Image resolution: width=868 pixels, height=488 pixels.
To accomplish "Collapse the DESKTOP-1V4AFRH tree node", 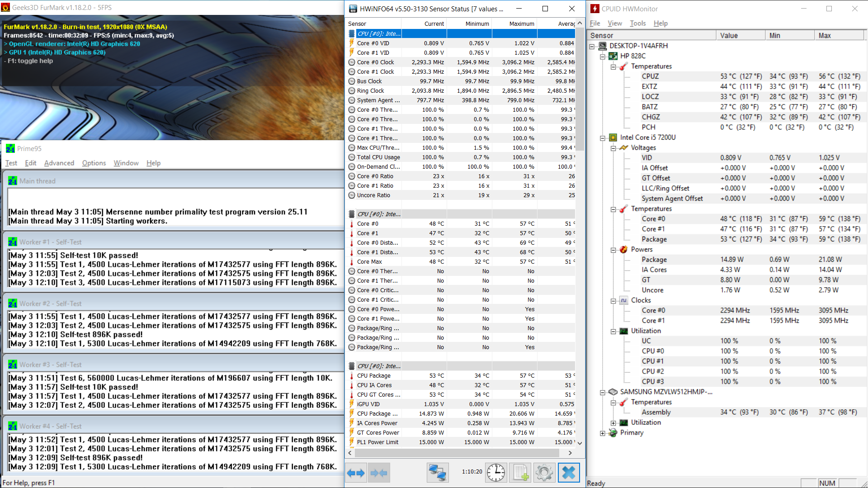I will tap(592, 46).
